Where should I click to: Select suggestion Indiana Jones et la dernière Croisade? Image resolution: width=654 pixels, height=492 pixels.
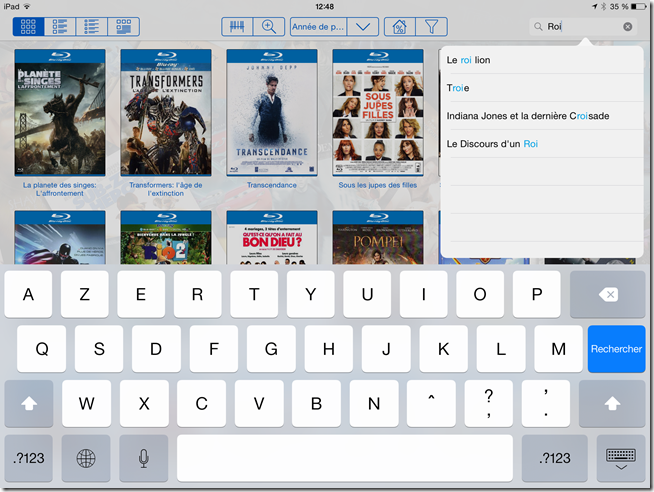(x=541, y=116)
